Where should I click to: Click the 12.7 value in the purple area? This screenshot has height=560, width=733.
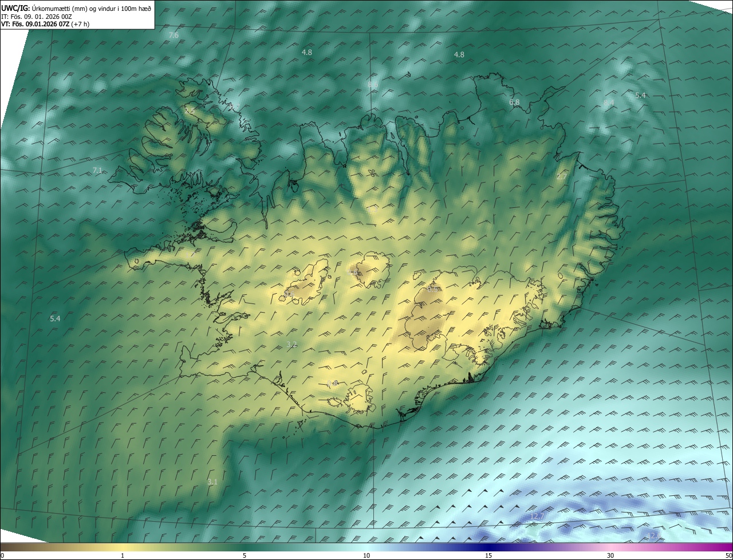[x=537, y=516]
